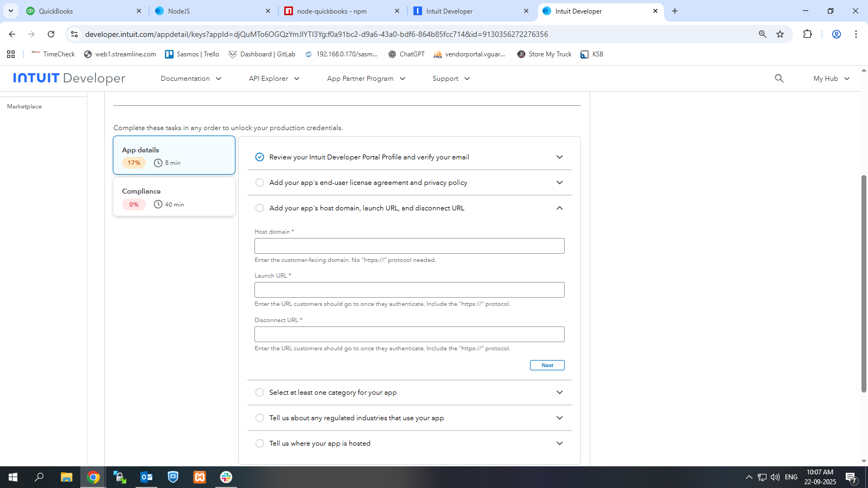Switch to the node-quickbooks npm tab
This screenshot has width=868, height=488.
[x=331, y=11]
